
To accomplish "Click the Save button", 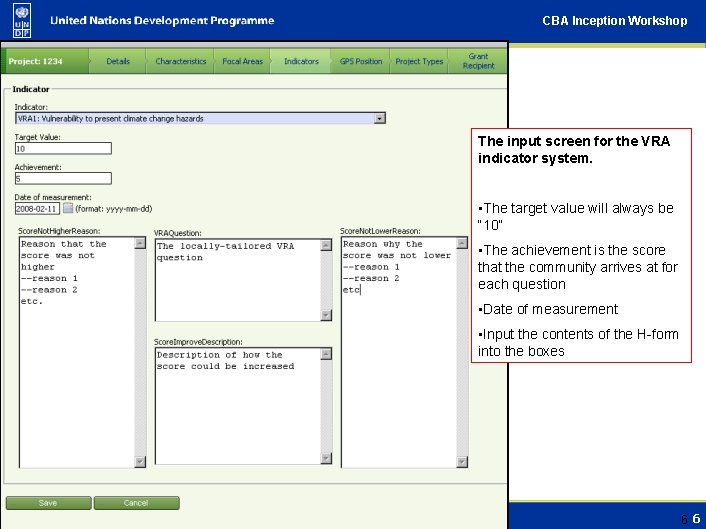I will pos(48,503).
